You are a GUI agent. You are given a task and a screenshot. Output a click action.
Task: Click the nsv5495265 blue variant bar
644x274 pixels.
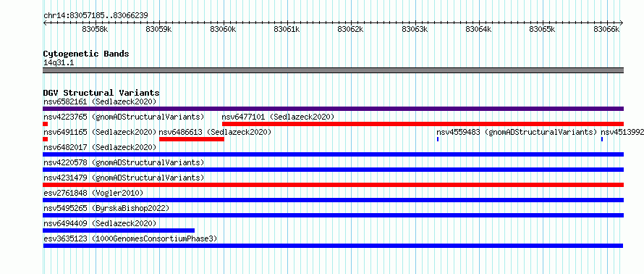pyautogui.click(x=333, y=215)
